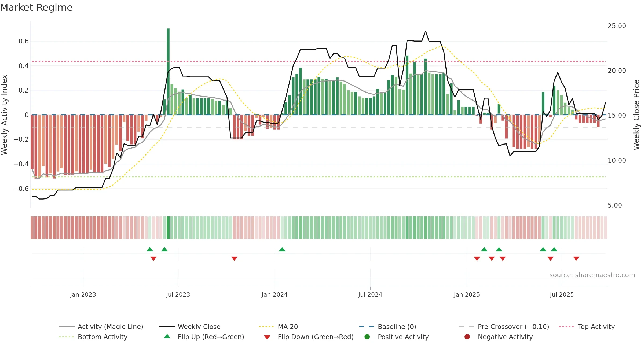Click the Market Regime chart title

[x=36, y=8]
